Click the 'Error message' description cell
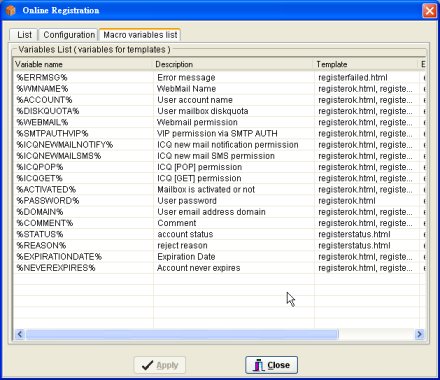This screenshot has width=440, height=380. tap(186, 78)
